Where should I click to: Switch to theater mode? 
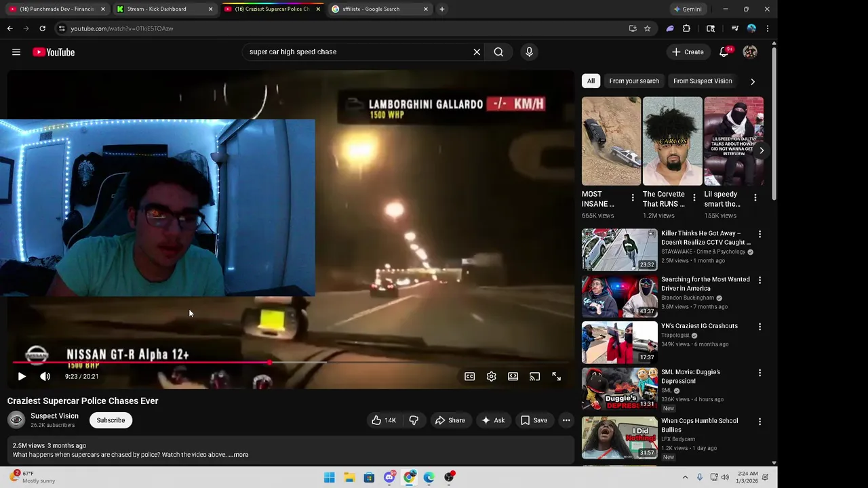coord(513,376)
